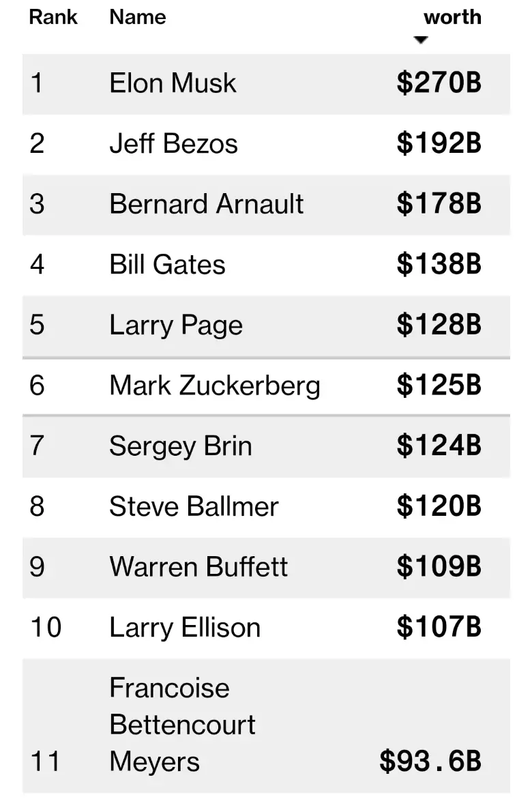Screen dimensions: 517x812
Task: Open Francoise Bettencourt Meyers entry
Action: click(182, 725)
